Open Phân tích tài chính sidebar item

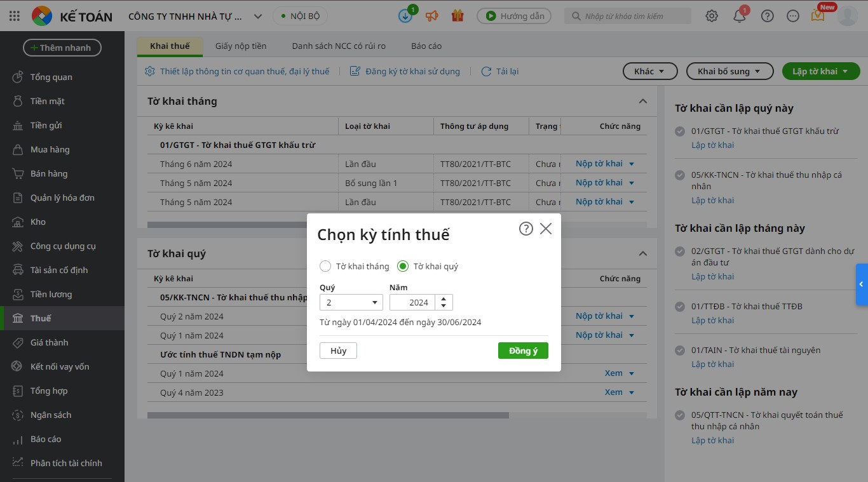[62, 463]
